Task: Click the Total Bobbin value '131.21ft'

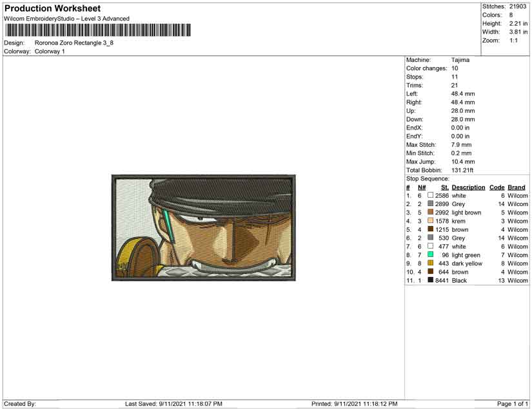Action: [x=462, y=170]
